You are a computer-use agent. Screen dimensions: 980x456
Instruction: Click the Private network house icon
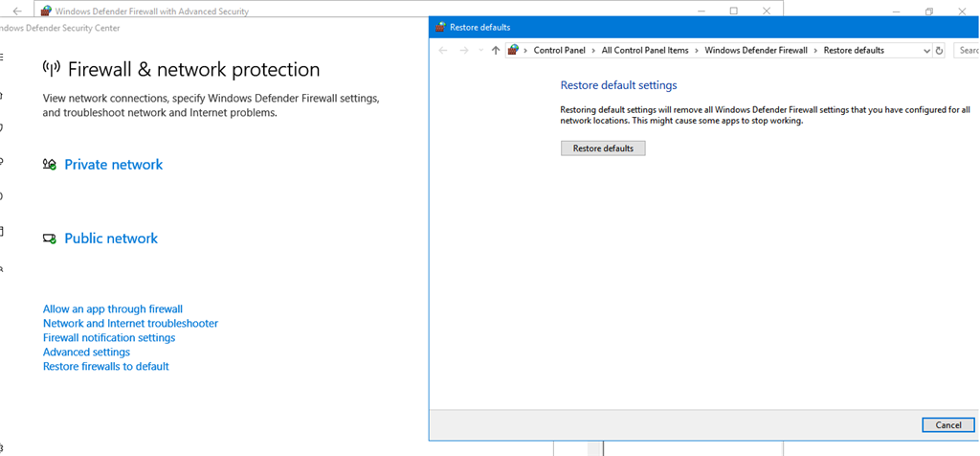(x=50, y=165)
